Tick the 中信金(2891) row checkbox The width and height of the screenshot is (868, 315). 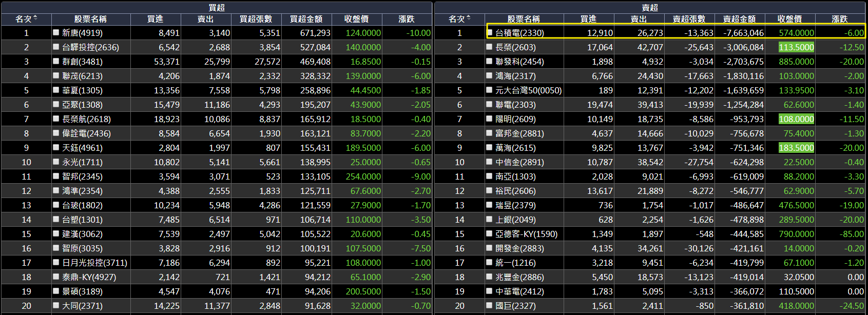[x=489, y=162]
